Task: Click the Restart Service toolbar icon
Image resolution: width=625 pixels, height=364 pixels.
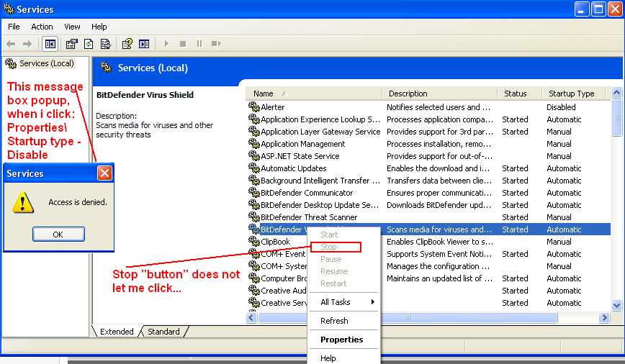Action: coord(216,44)
